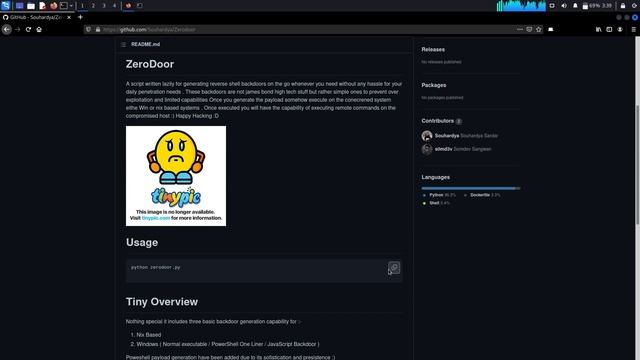
Task: Open the tracking protection shield icon
Action: tap(89, 29)
